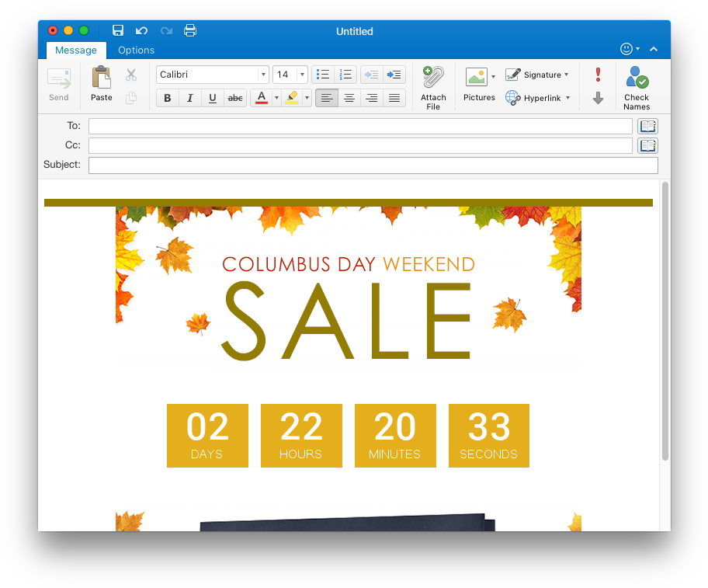Open the address book beside the To field

(x=647, y=125)
